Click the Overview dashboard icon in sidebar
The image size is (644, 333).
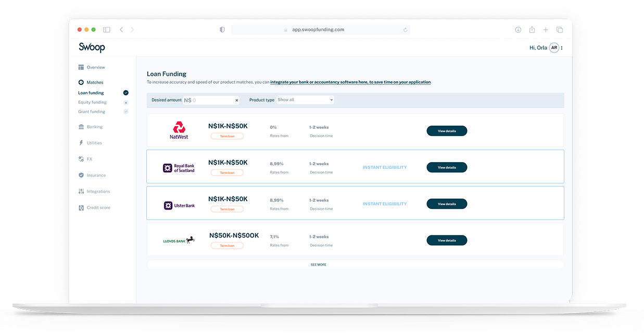click(x=81, y=67)
